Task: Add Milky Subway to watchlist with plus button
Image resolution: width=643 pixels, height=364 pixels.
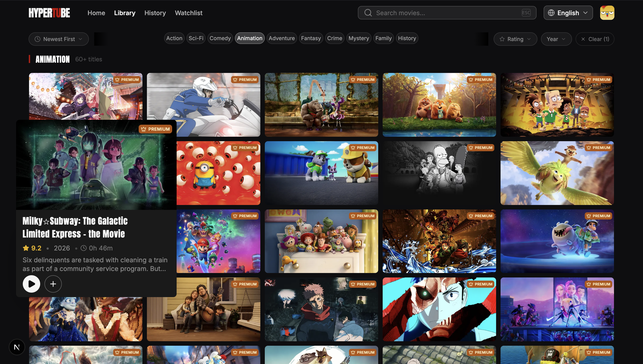Action: click(x=53, y=284)
